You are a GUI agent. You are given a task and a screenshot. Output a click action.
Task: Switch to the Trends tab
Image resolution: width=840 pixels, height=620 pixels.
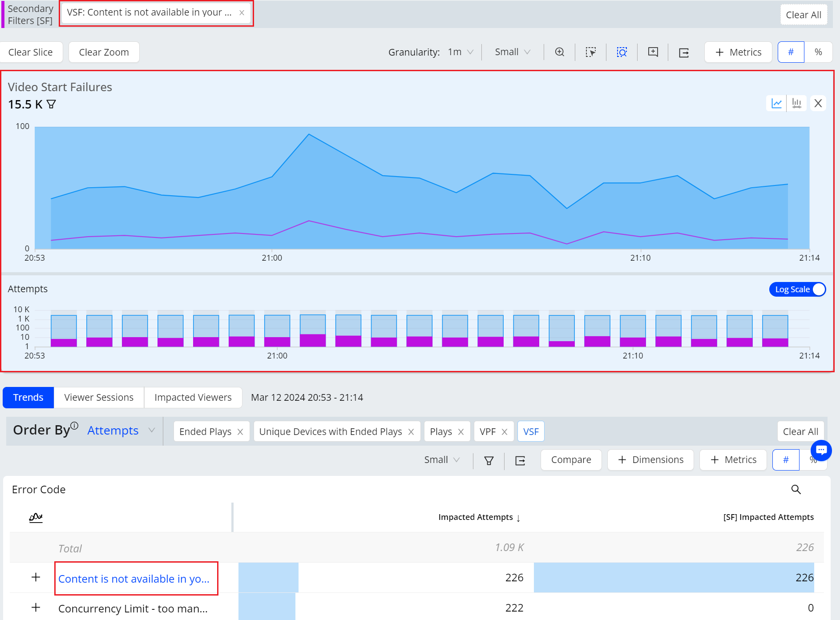28,397
